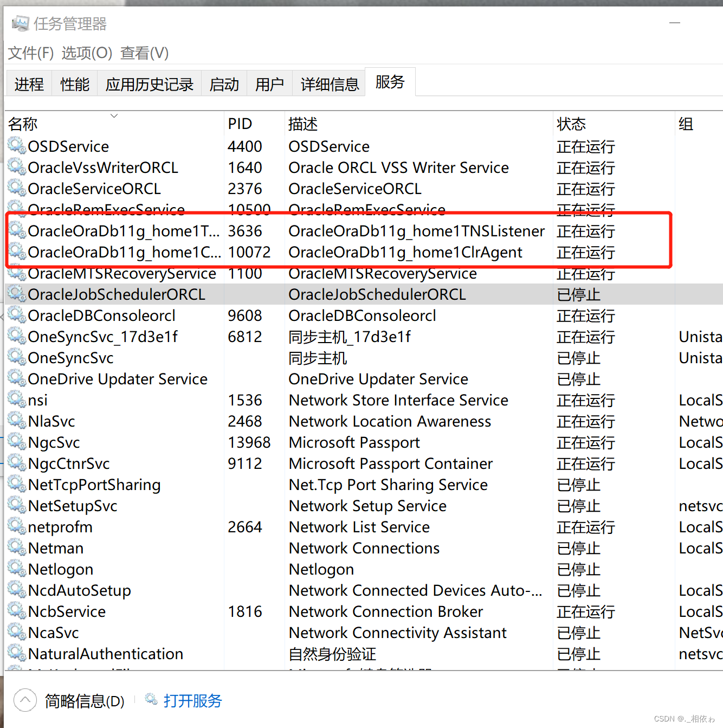
Task: Click the gear icon beside NcbService
Action: click(x=17, y=610)
